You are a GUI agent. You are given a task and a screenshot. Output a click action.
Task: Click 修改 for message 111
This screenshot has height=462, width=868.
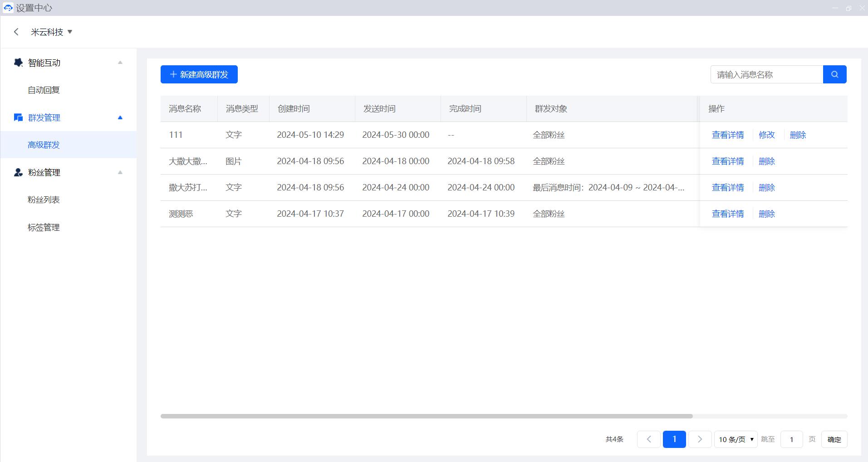766,135
